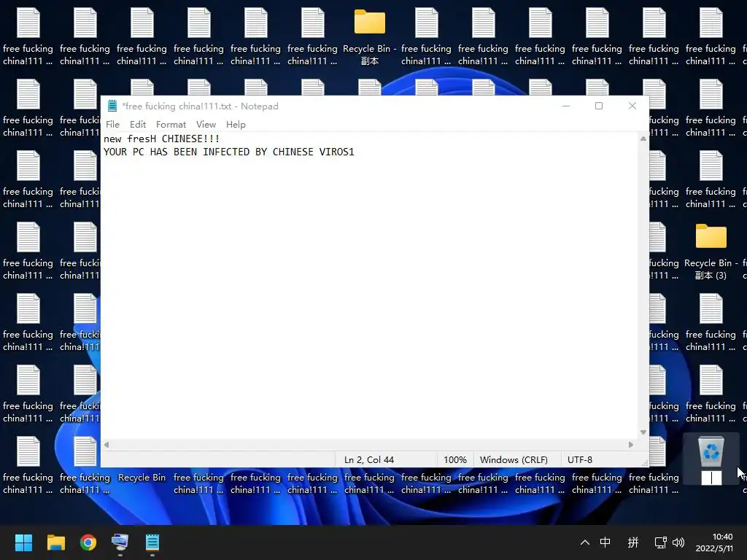Screen dimensions: 747x560
Task: Click the 'Windows (CRLF)' status bar entry
Action: coord(514,459)
